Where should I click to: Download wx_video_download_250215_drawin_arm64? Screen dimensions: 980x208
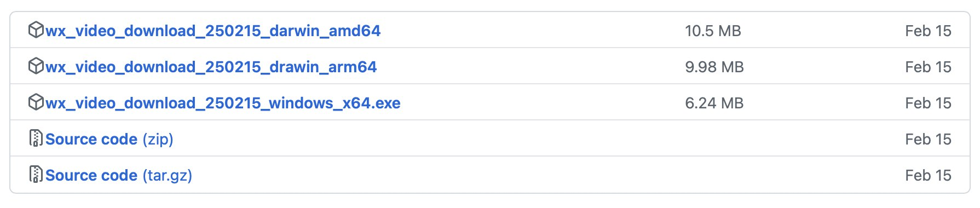(x=211, y=67)
